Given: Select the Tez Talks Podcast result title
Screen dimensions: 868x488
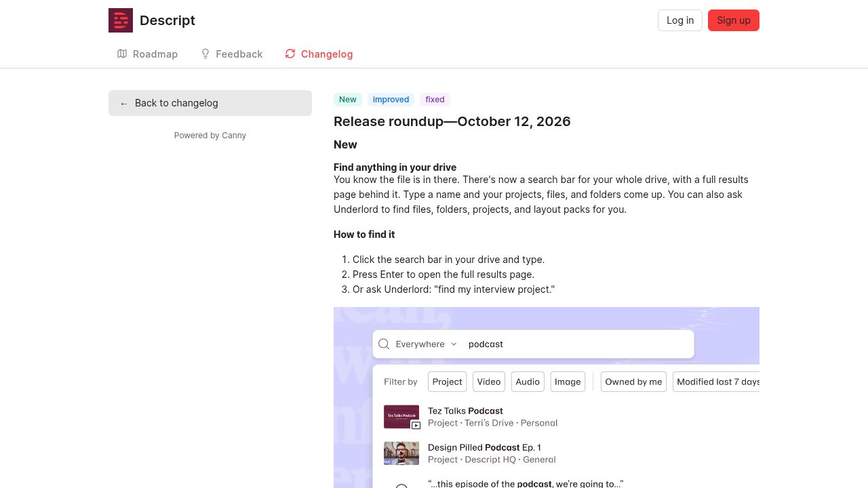Looking at the screenshot, I should tap(465, 411).
